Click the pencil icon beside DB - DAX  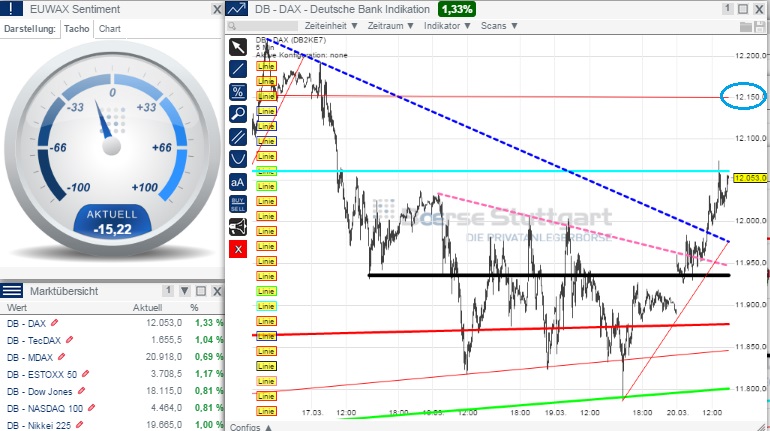pos(55,323)
